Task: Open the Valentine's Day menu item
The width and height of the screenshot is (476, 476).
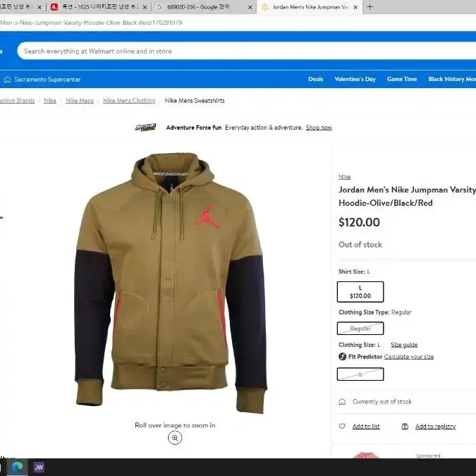Action: 355,79
